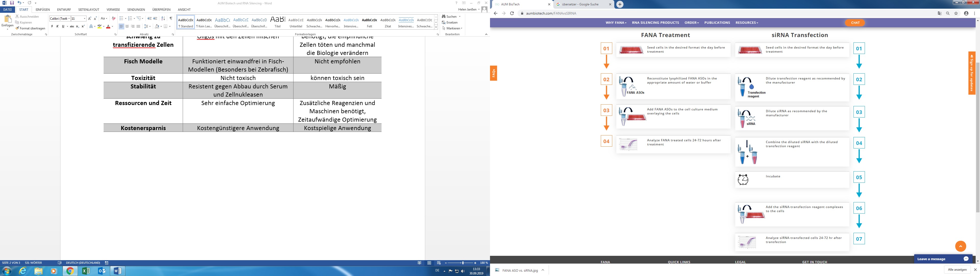
Task: Align the paragraph to the right
Action: coord(132,26)
